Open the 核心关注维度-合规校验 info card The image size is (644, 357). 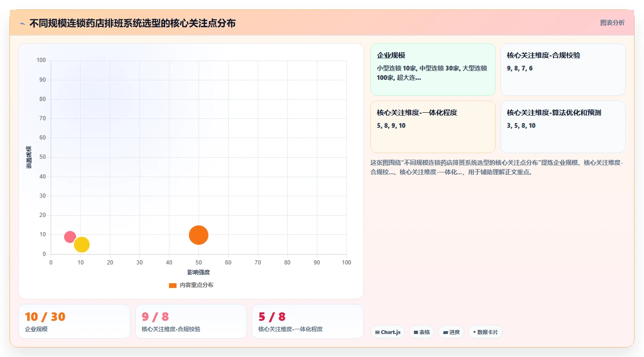coord(563,70)
